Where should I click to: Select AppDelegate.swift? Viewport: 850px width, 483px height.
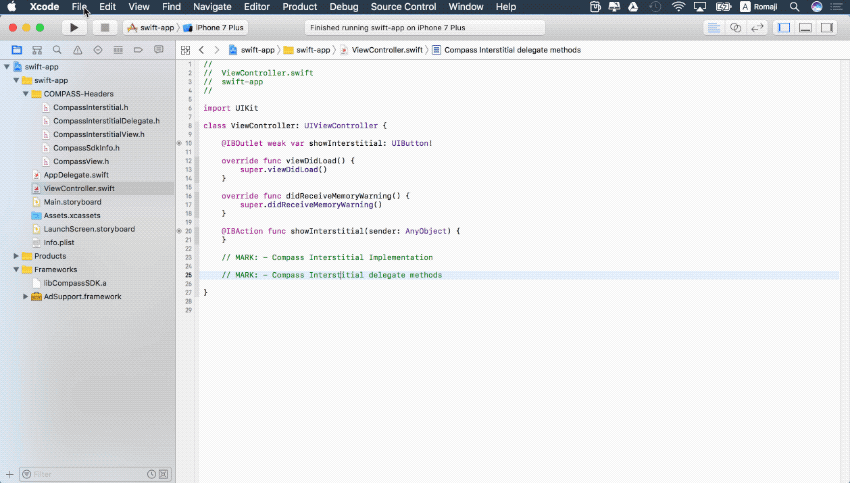[x=76, y=175]
